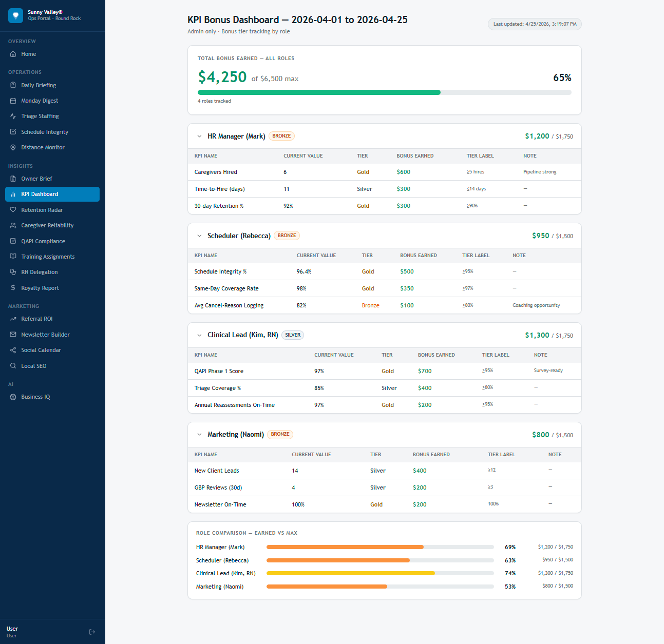Click the Sunny Valley logo badge

coord(15,15)
